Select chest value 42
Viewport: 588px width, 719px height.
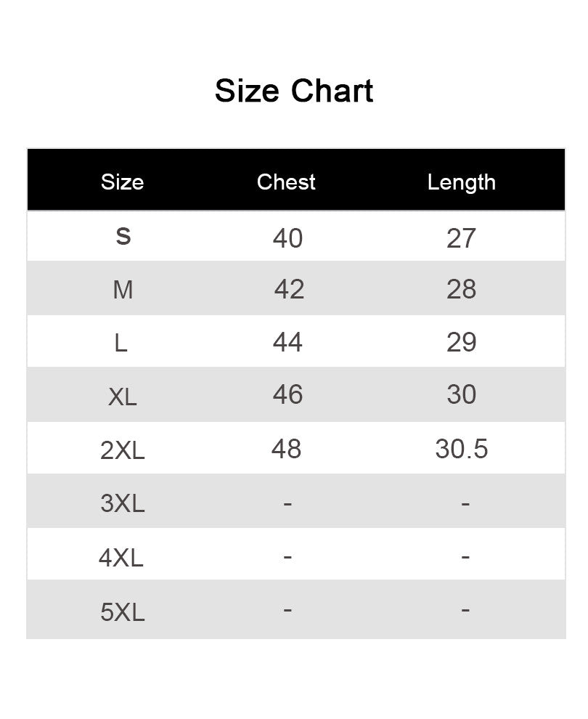[289, 289]
